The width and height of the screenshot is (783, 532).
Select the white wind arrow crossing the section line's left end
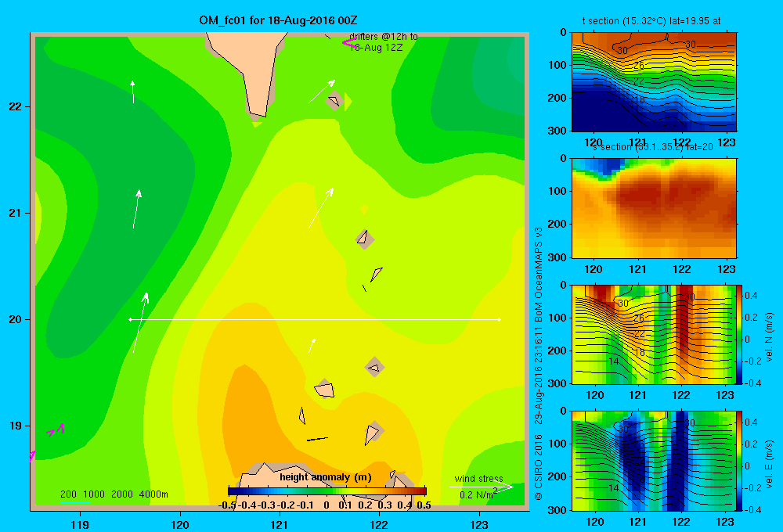pos(140,322)
